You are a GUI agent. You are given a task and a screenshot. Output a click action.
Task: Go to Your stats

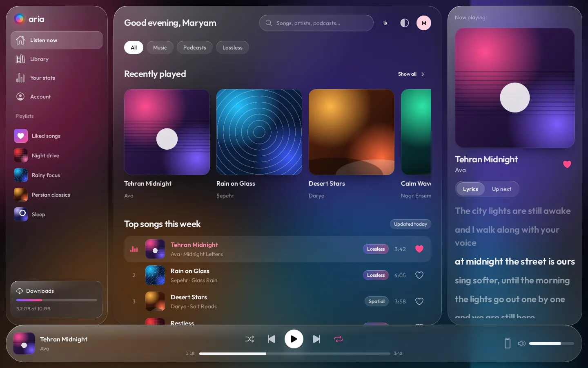pyautogui.click(x=57, y=78)
